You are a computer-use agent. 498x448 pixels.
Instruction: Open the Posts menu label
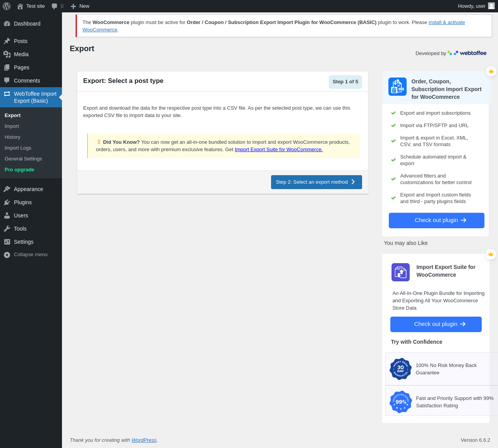(x=21, y=41)
